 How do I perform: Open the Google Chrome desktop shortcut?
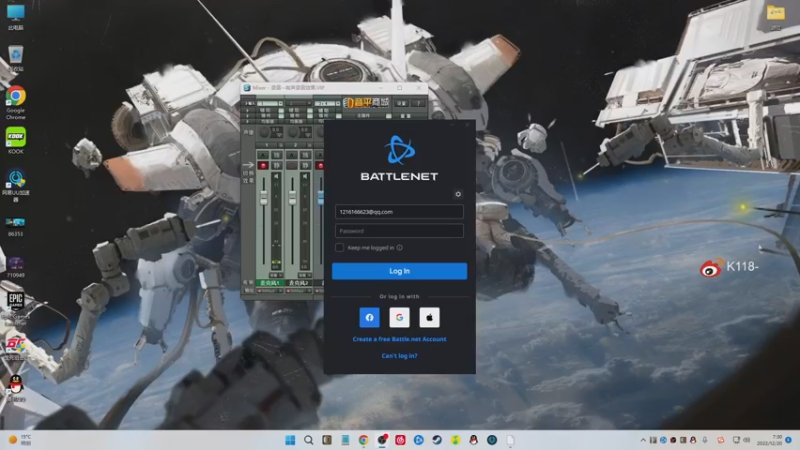point(16,103)
